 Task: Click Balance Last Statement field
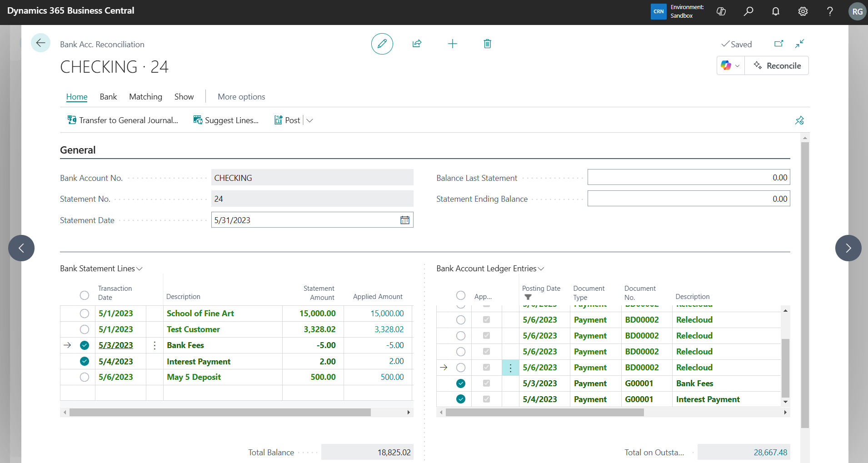(688, 178)
